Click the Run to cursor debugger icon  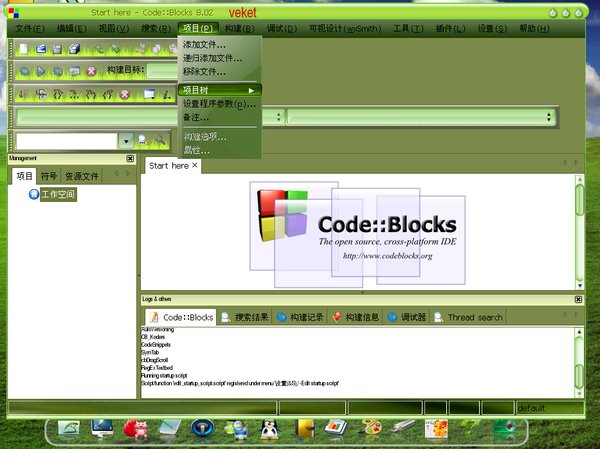(41, 94)
